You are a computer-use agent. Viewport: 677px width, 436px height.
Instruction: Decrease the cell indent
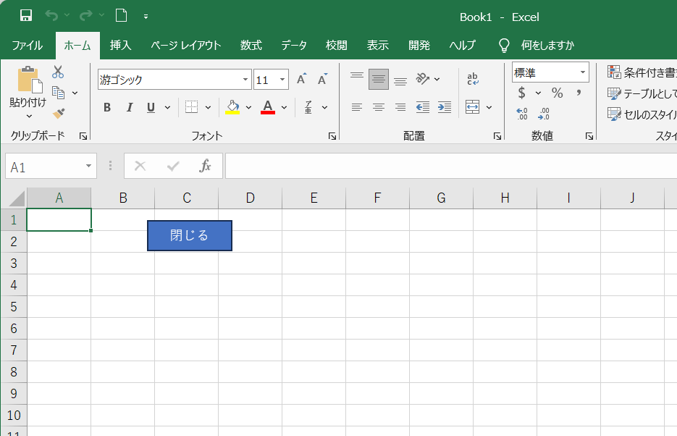coord(423,107)
